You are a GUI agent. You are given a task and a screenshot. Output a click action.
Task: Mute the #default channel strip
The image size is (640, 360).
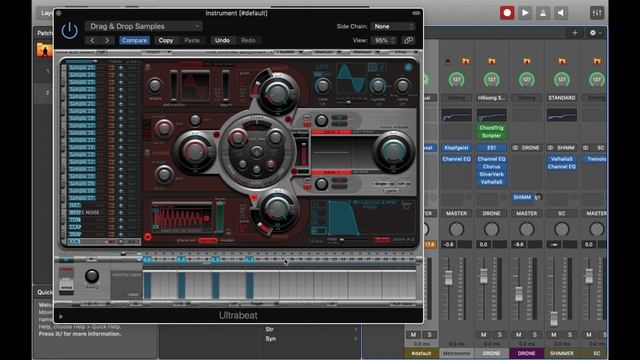tap(413, 335)
